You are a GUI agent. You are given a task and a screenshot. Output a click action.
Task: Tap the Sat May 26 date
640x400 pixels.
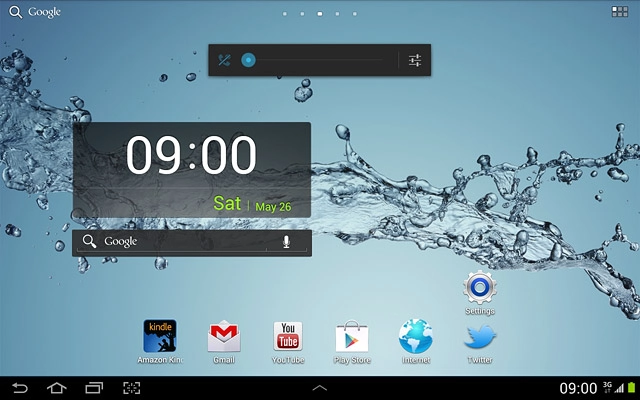point(252,204)
